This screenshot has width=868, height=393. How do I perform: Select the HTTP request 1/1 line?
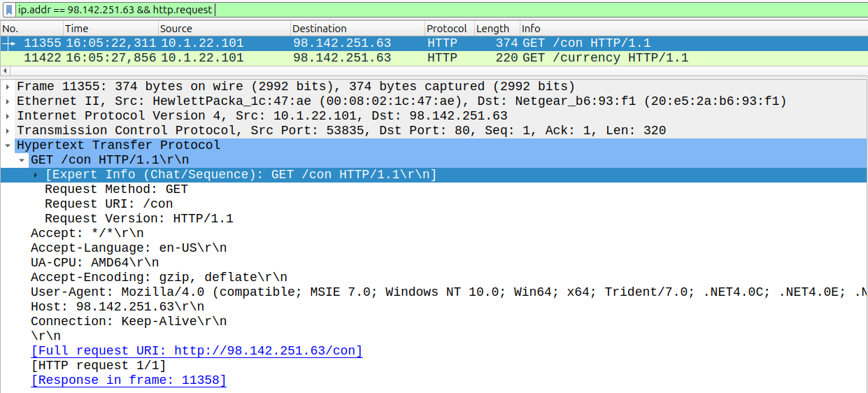pyautogui.click(x=99, y=366)
